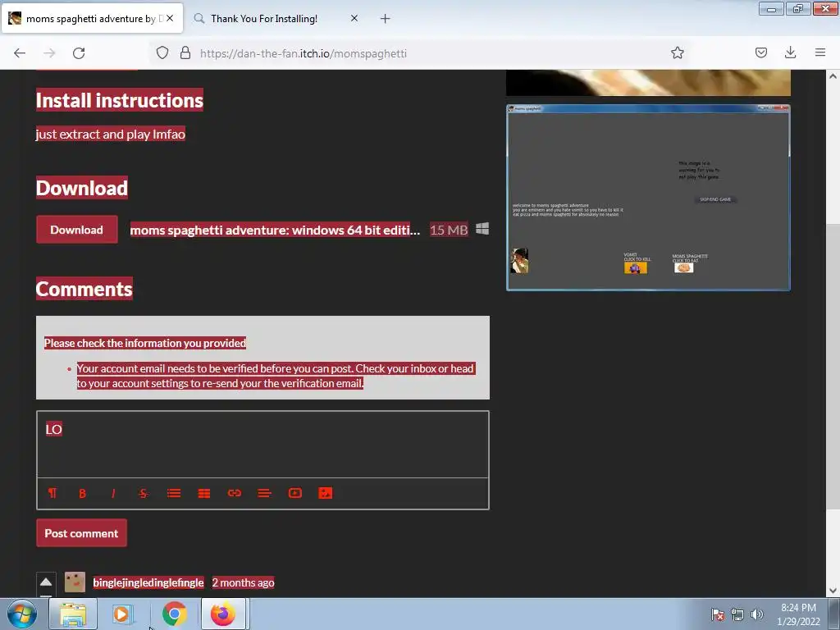Open the network tray icon
The width and height of the screenshot is (840, 630).
[x=737, y=614]
